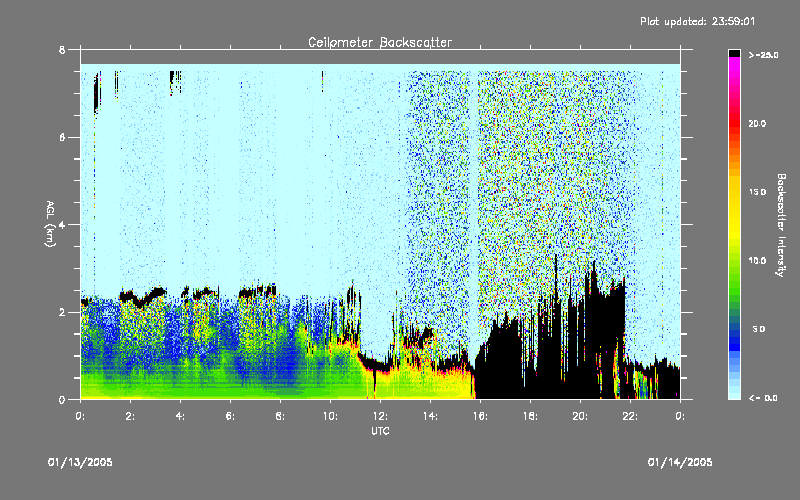Click the y-axis tick label '2'

point(62,312)
